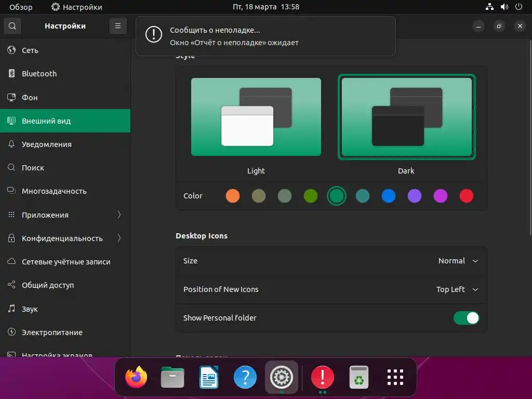Toggle the Show Personal folder switch
The width and height of the screenshot is (532, 399).
[466, 318]
